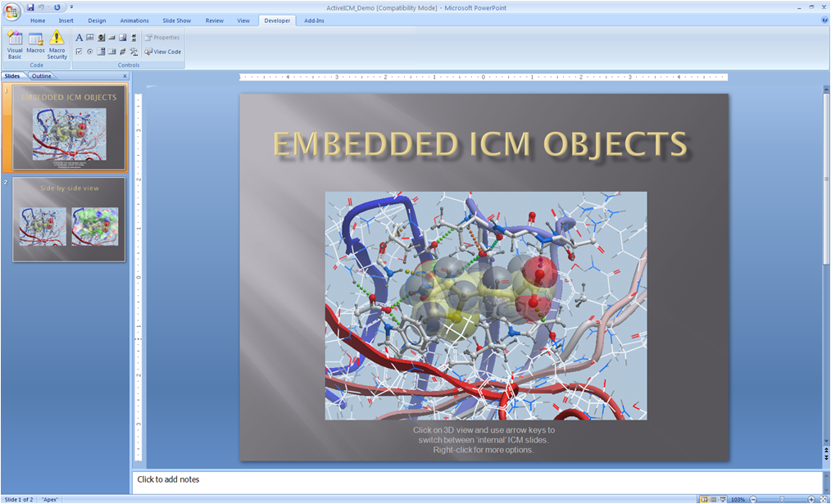This screenshot has height=504, width=831.
Task: Open the Undo history dropdown arrow
Action: [x=48, y=7]
